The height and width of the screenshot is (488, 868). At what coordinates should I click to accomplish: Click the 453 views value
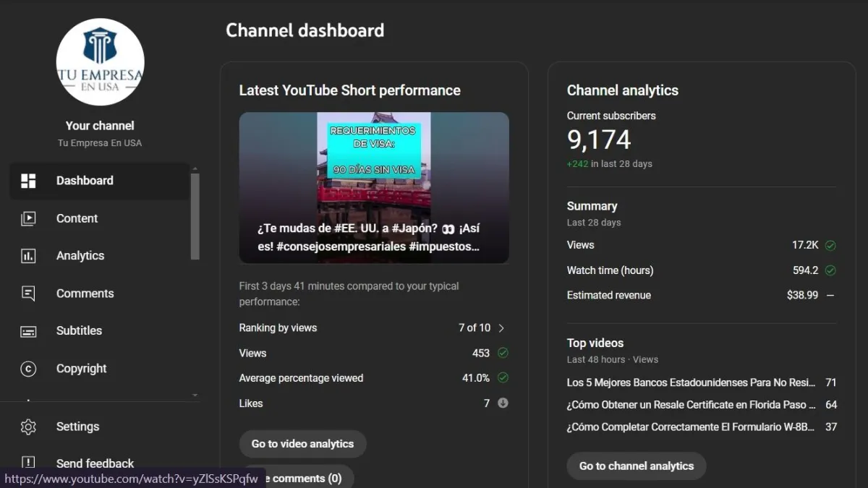[481, 354]
